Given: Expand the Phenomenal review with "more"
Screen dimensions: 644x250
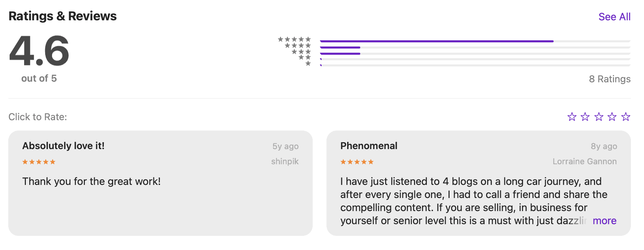Looking at the screenshot, I should click(x=604, y=221).
